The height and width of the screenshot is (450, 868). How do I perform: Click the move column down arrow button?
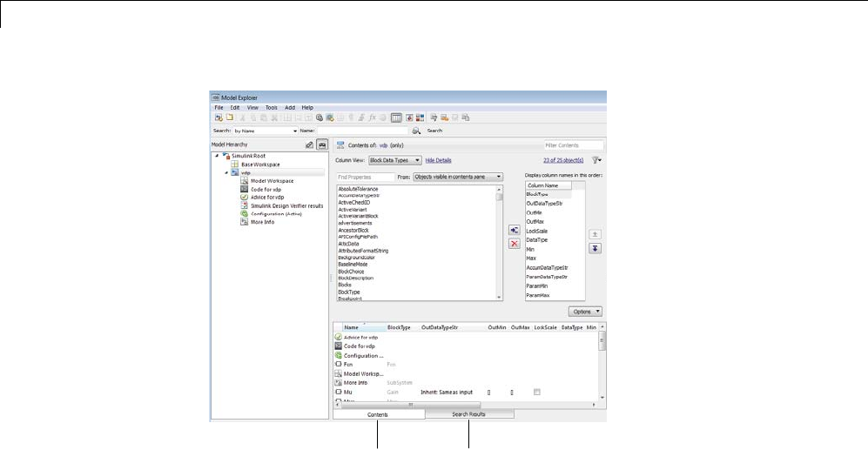coord(595,249)
